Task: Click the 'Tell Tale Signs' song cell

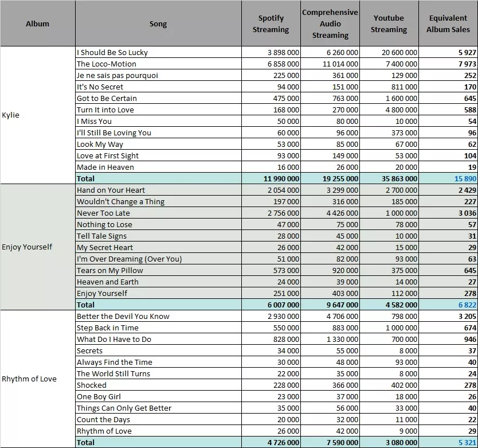Action: (158, 236)
